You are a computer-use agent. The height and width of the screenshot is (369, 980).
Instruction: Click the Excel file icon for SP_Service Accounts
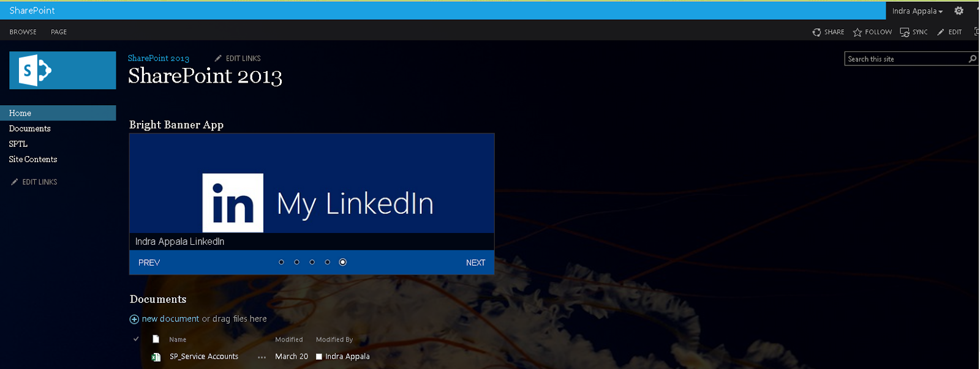click(x=156, y=357)
